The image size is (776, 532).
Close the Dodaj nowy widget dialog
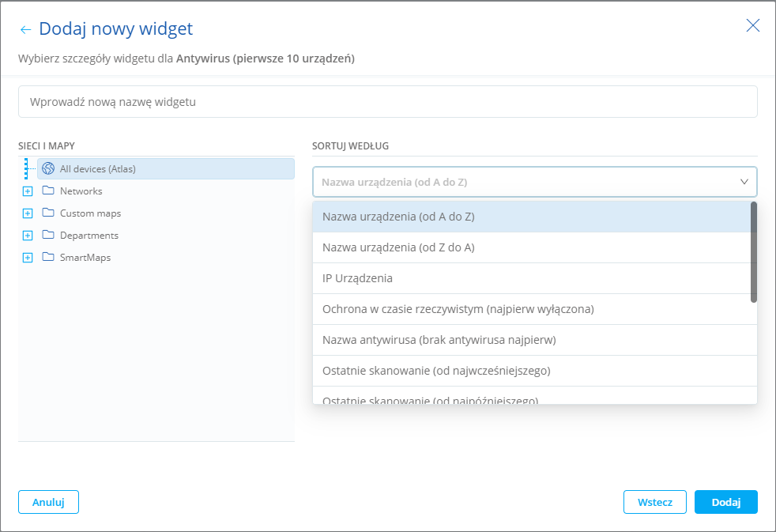[753, 25]
